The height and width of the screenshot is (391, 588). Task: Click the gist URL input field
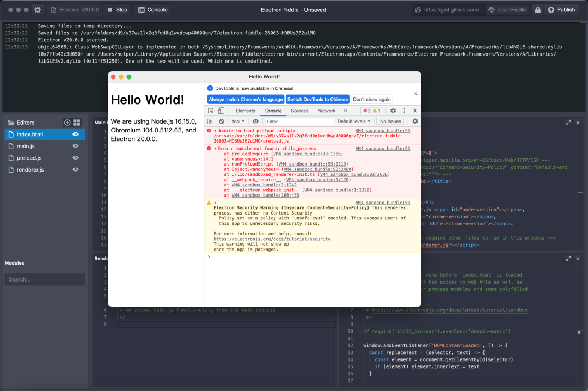(x=449, y=10)
